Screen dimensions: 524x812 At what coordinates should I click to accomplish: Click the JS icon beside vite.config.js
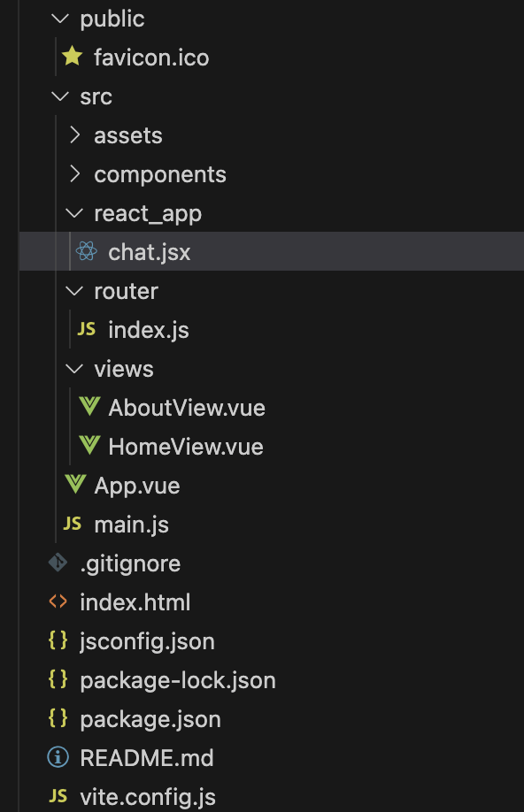58,796
